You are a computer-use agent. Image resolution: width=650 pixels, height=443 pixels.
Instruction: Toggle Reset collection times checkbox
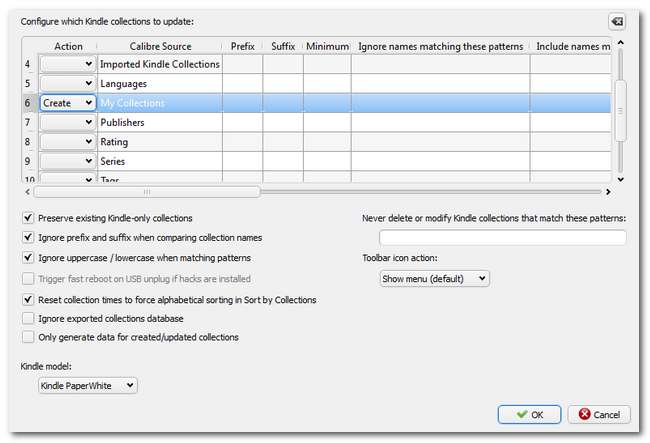(x=27, y=299)
